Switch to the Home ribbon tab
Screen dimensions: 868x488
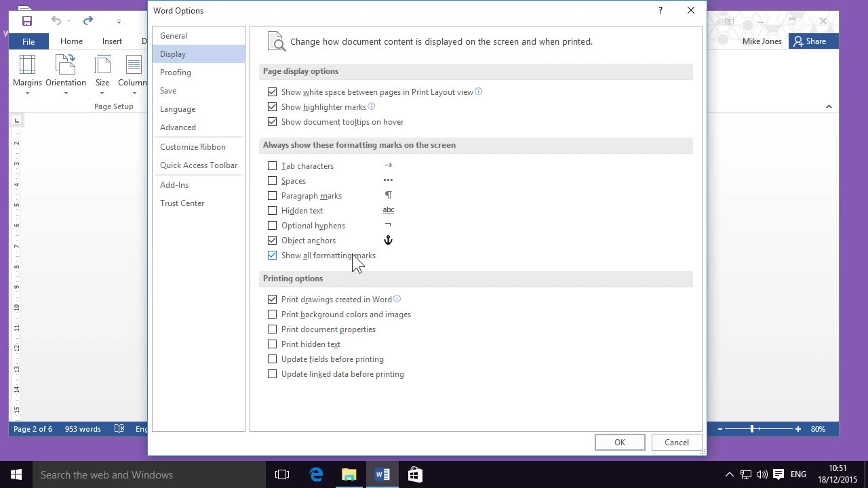tap(71, 41)
